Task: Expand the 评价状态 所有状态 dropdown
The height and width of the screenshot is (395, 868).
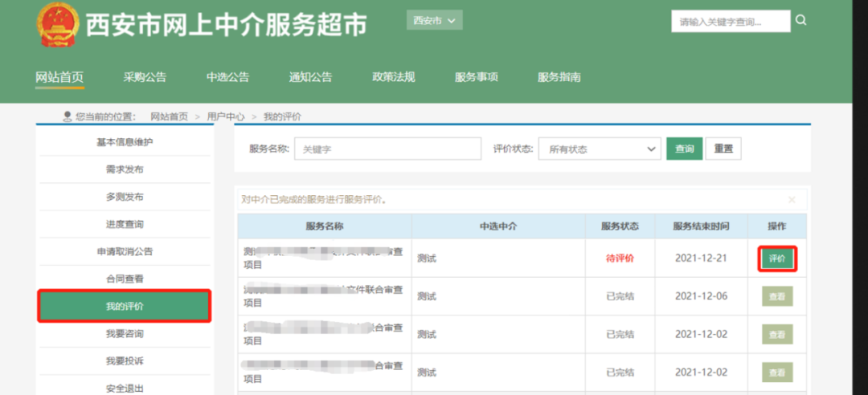Action: tap(600, 149)
